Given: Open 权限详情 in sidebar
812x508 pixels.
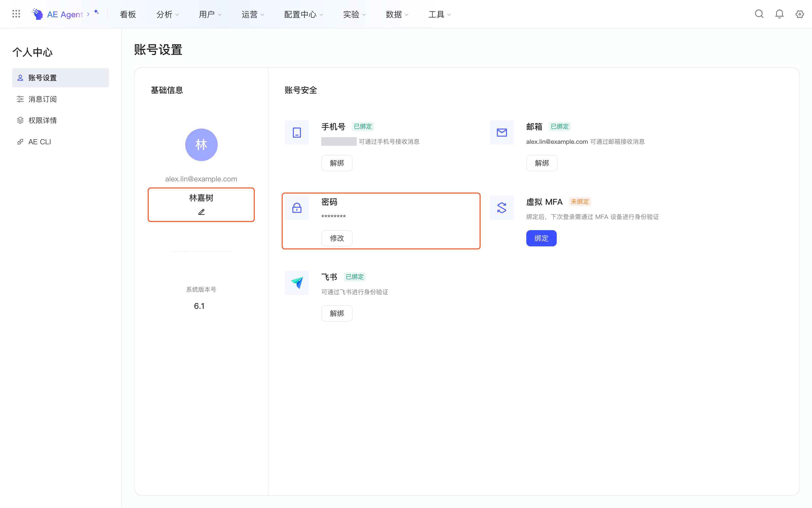Looking at the screenshot, I should pyautogui.click(x=60, y=120).
